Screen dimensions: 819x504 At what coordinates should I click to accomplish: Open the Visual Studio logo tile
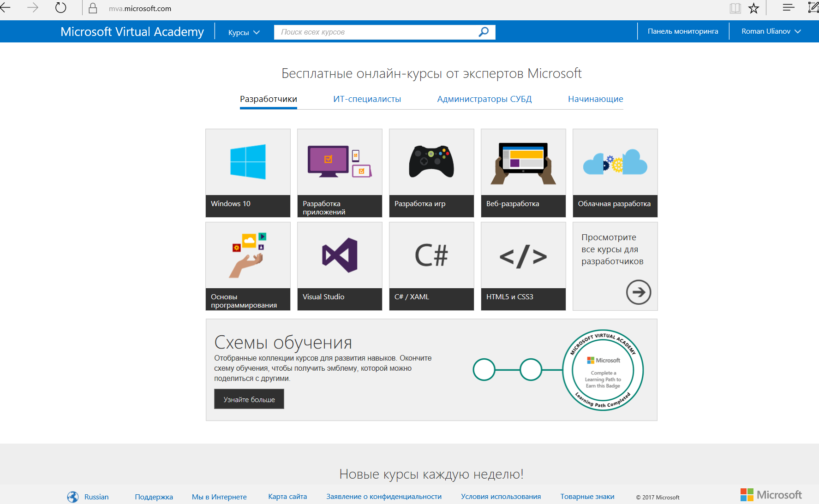point(340,266)
